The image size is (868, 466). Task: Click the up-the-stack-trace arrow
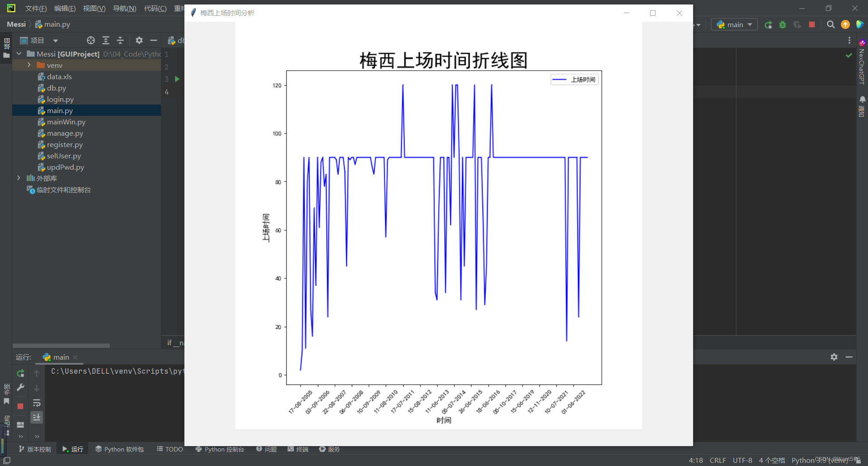click(x=37, y=373)
